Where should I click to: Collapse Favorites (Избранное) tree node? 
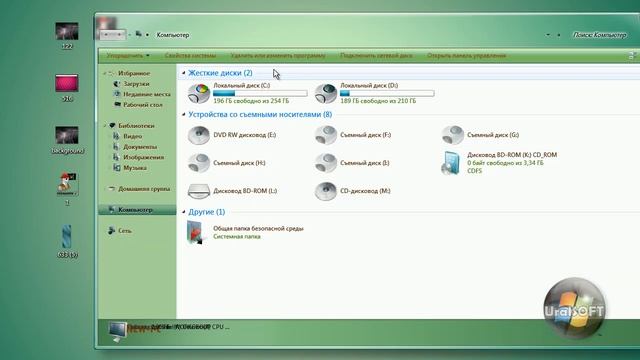105,73
